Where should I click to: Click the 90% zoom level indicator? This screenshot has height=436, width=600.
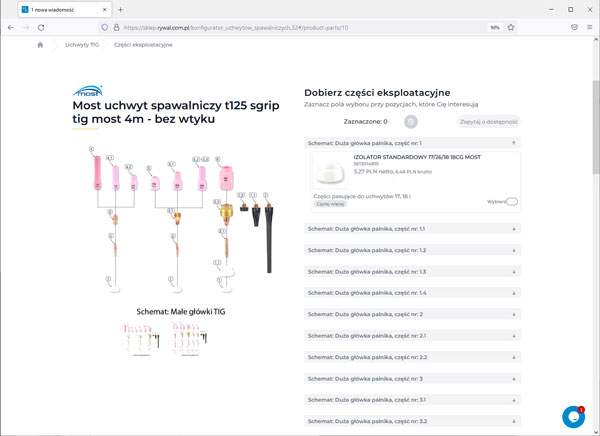click(495, 28)
